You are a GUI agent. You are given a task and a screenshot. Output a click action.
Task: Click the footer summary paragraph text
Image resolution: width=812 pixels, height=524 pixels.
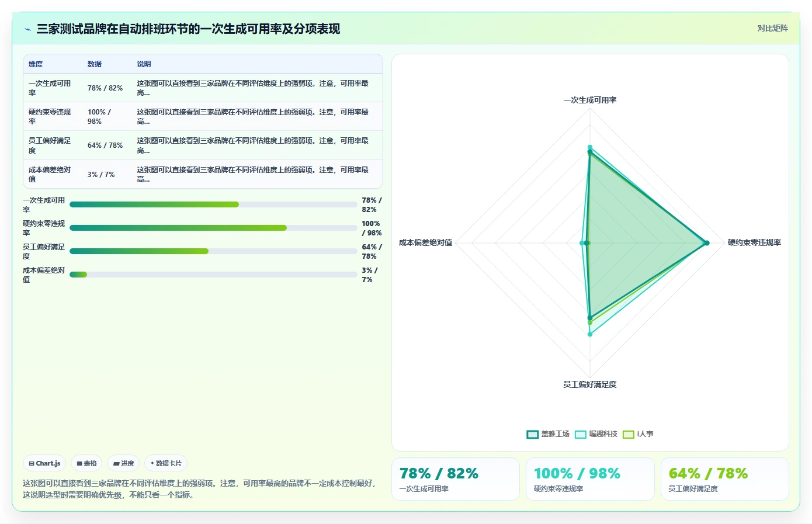[201, 489]
